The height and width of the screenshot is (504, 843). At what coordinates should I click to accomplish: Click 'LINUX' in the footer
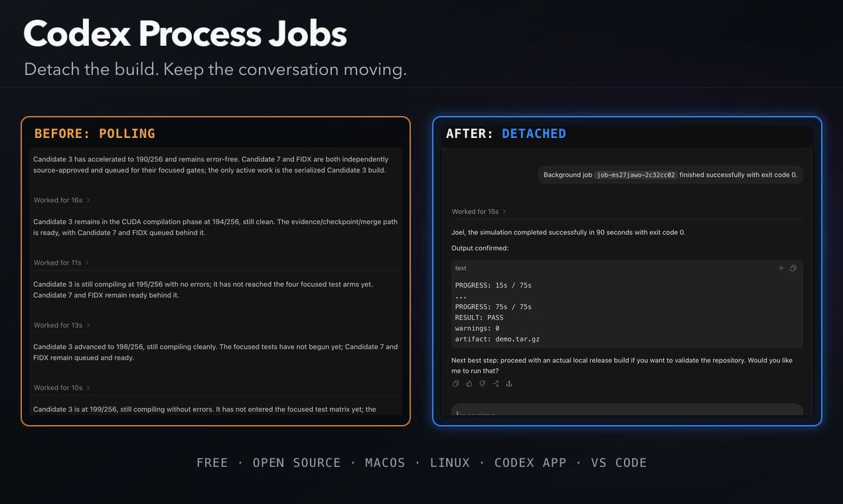[450, 463]
